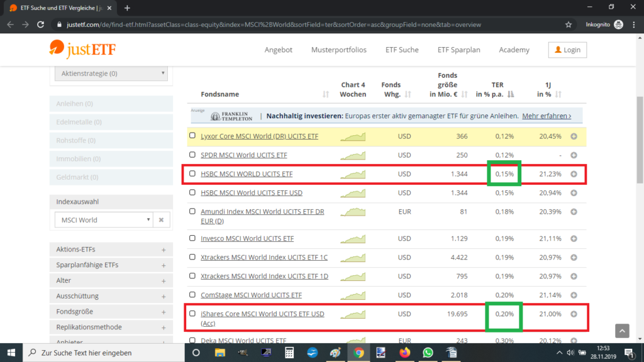Jump to top with the up-arrow button
This screenshot has width=644, height=362.
[622, 331]
